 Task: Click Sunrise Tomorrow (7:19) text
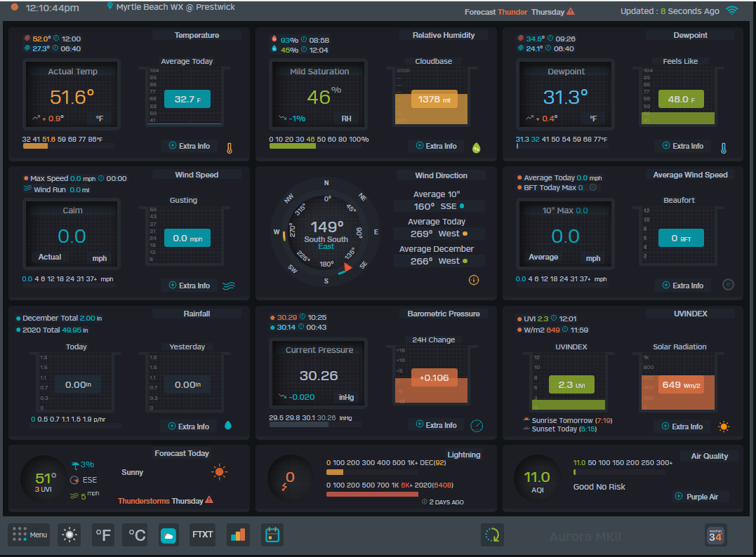[572, 421]
